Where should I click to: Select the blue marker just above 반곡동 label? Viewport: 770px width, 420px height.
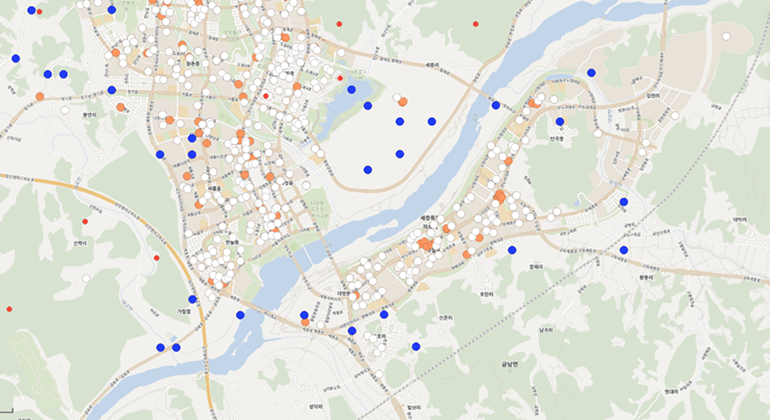pyautogui.click(x=559, y=122)
